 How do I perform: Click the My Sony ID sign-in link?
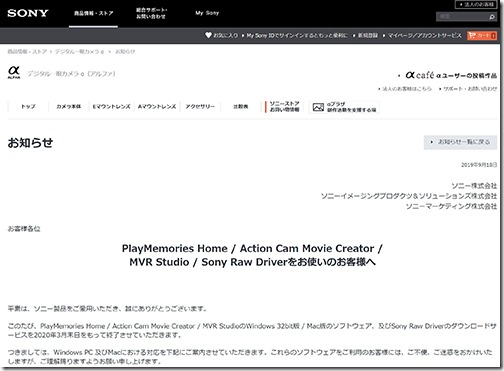[297, 35]
